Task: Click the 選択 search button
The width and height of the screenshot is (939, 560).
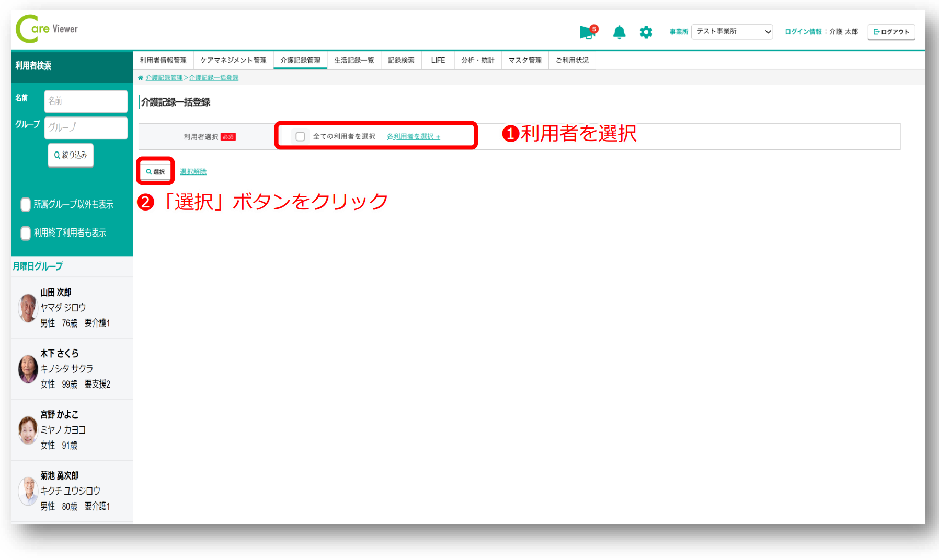Action: (155, 171)
